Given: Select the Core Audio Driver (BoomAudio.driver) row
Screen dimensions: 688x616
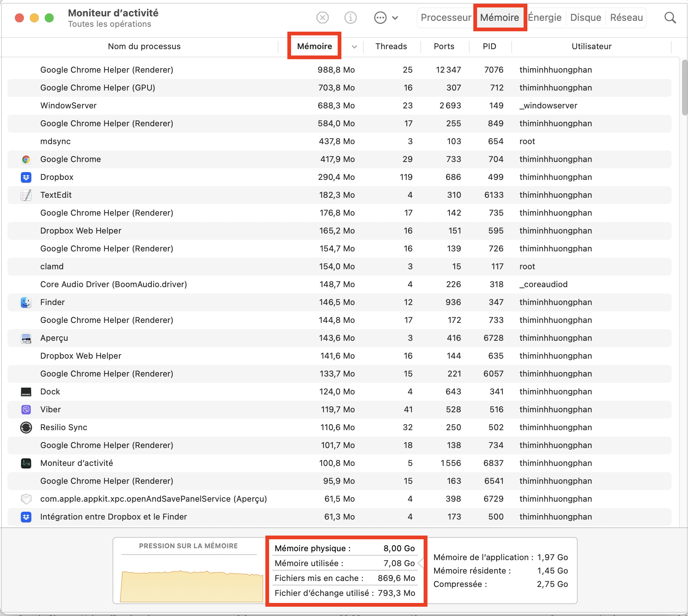Looking at the screenshot, I should pos(339,285).
